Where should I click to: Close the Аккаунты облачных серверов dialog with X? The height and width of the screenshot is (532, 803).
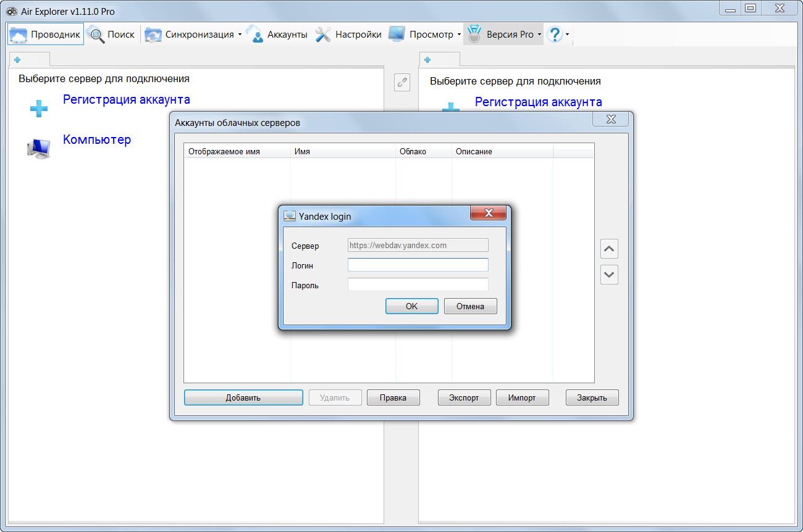click(x=611, y=119)
